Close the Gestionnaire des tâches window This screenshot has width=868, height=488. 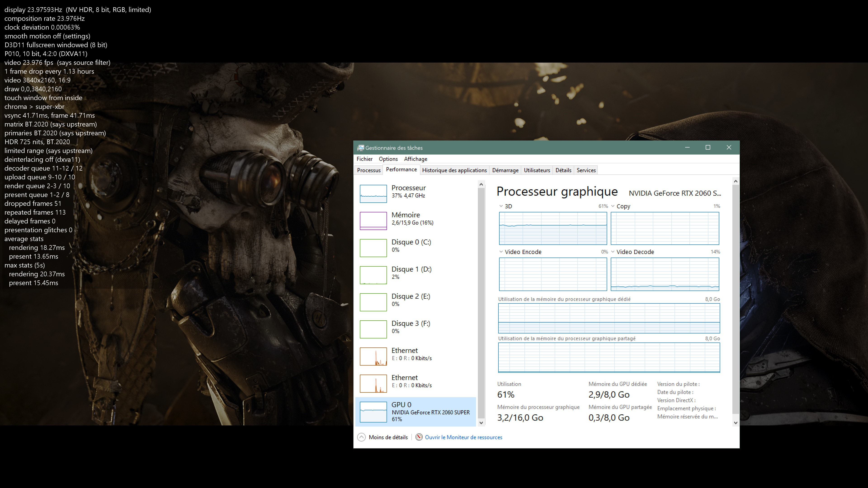(x=729, y=148)
